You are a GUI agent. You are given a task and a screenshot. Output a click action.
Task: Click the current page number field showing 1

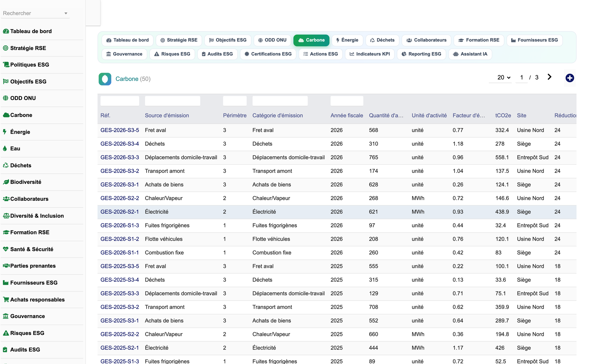coord(521,77)
